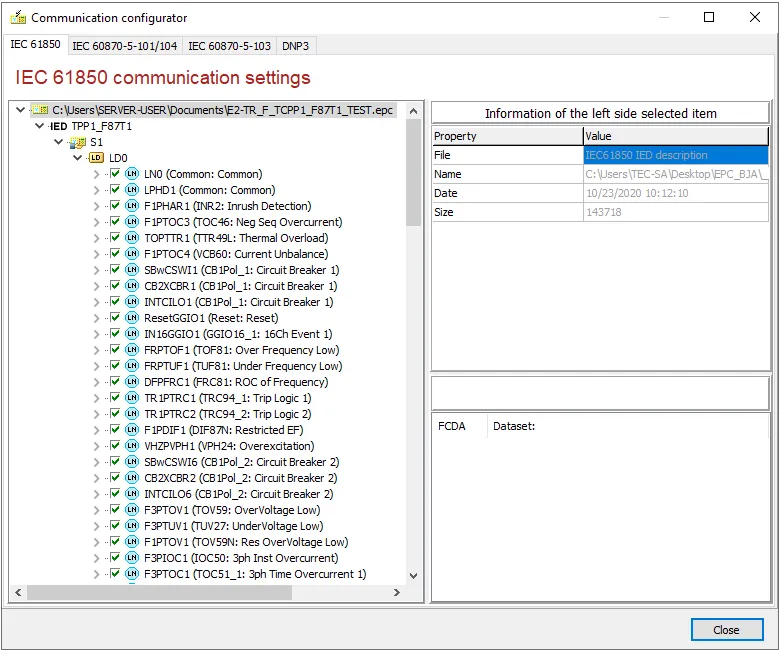Collapse the IED TPP1_F87T1 node
The image size is (779, 650).
point(39,126)
